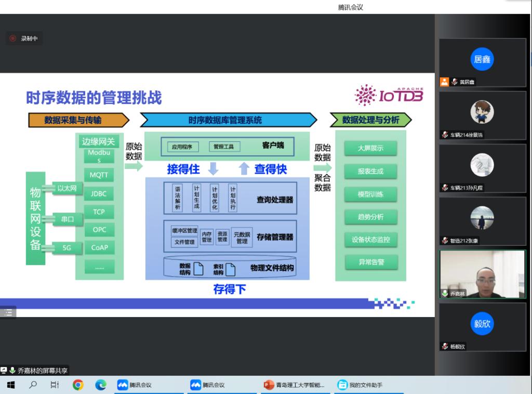Screen dimensions: 532x394
Task: Switch to the first 腾讯会议 taskbar window
Action: coord(135,385)
